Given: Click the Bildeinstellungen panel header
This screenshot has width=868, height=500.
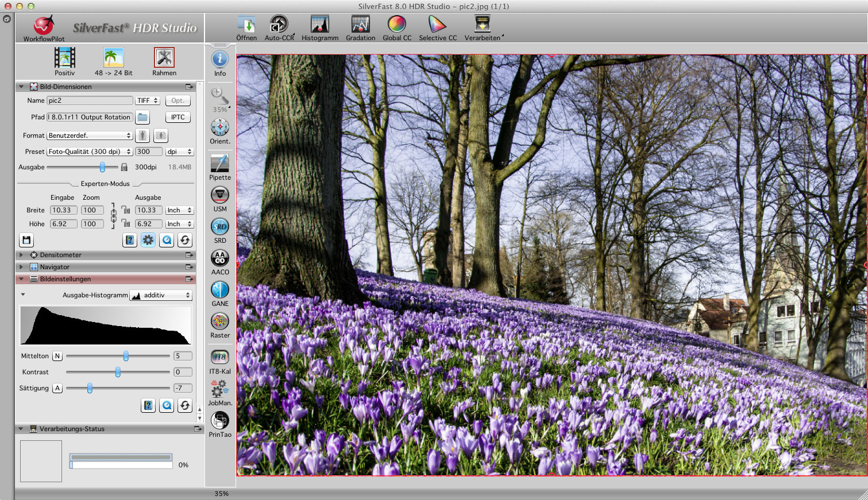Looking at the screenshot, I should 65,279.
